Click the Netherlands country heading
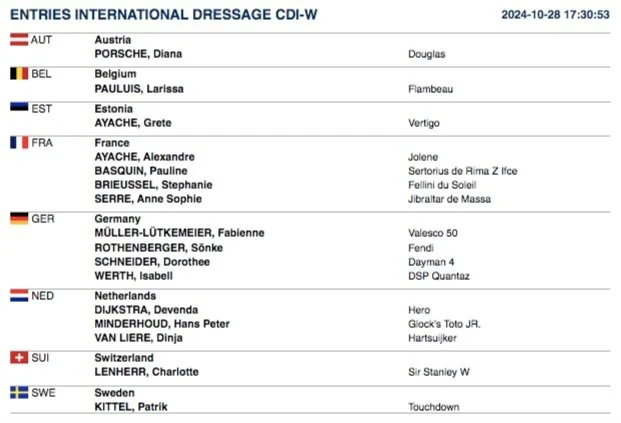 click(125, 296)
